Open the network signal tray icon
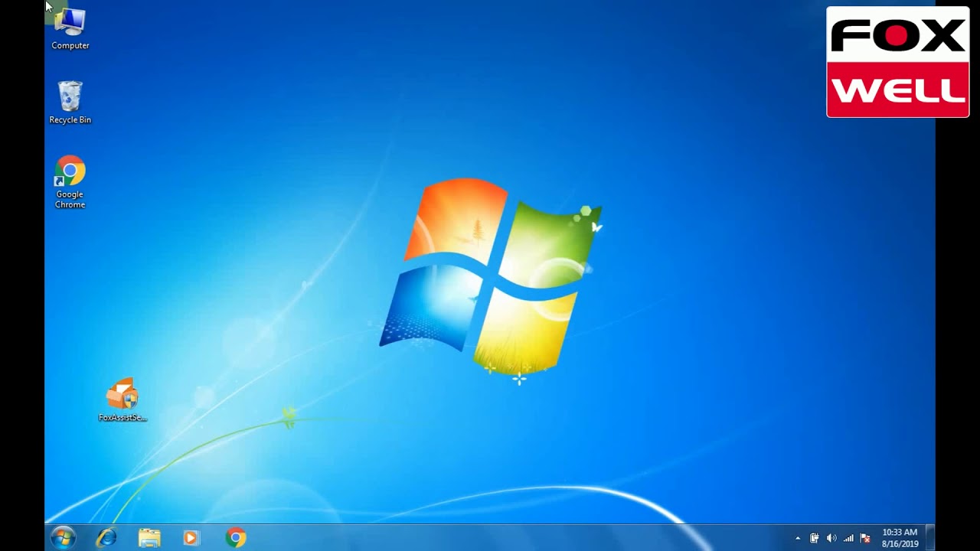 848,538
